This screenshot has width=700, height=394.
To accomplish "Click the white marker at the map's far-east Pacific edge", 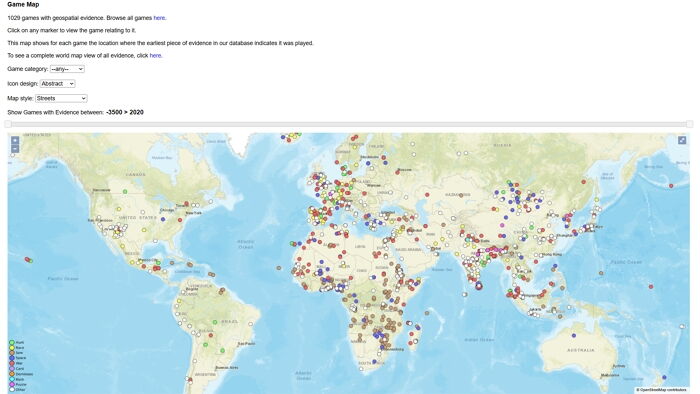I will point(682,327).
